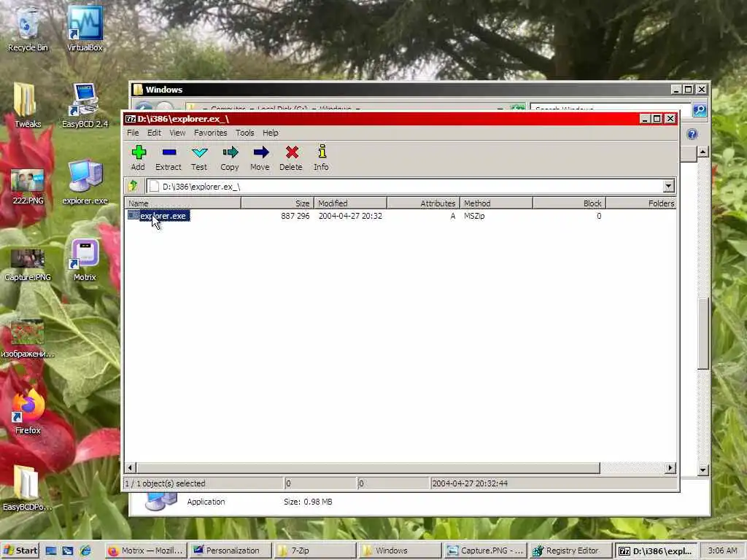Open the Info tool in 7-Zip

(322, 157)
